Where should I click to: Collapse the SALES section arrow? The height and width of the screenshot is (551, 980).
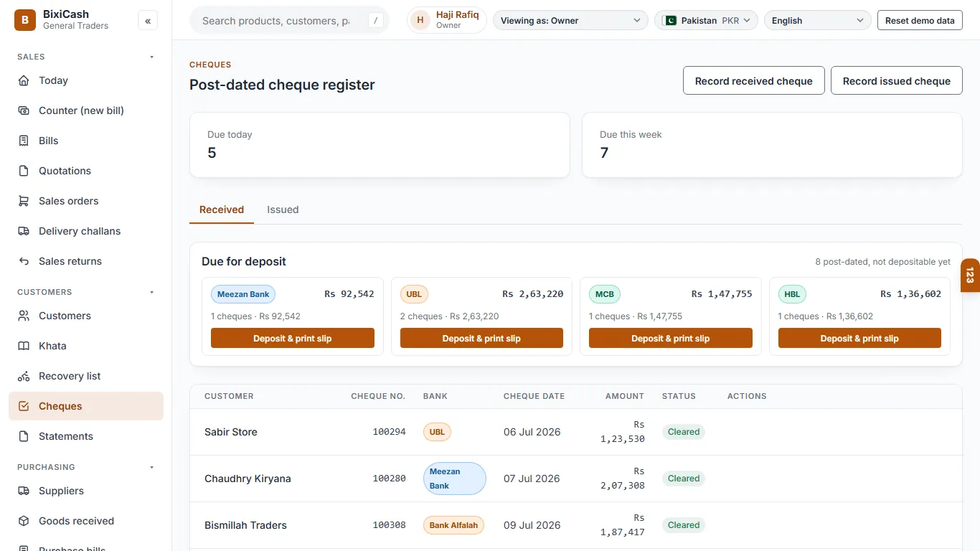point(151,57)
